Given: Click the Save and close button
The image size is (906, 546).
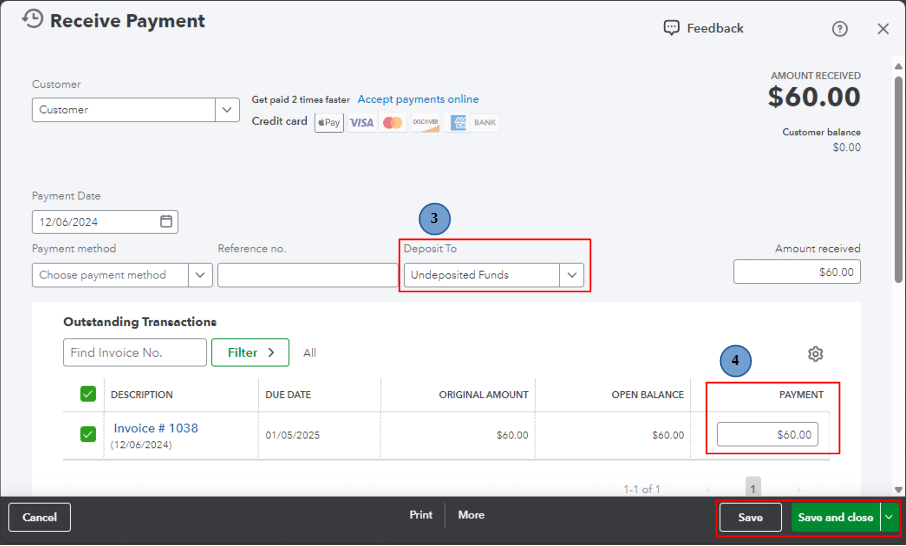Looking at the screenshot, I should (836, 517).
